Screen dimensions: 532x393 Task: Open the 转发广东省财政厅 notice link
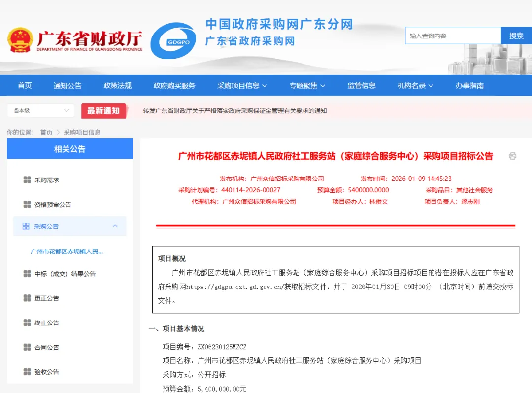pyautogui.click(x=235, y=111)
